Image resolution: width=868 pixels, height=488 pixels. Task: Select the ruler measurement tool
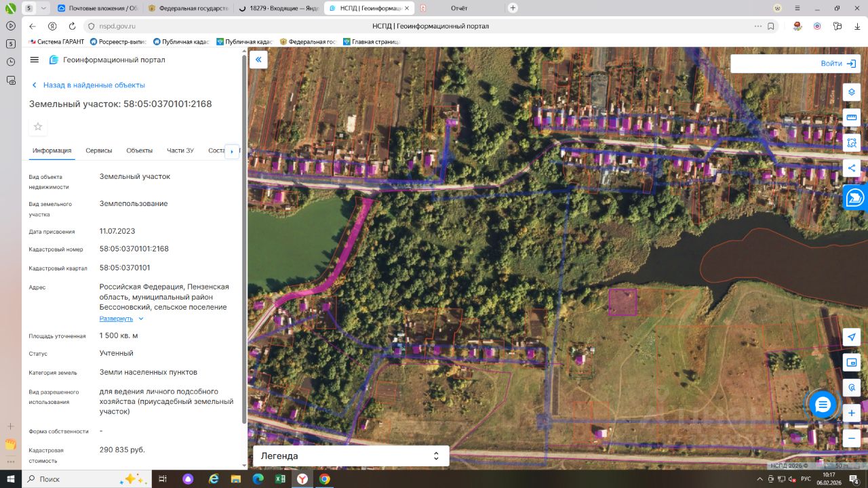[852, 117]
